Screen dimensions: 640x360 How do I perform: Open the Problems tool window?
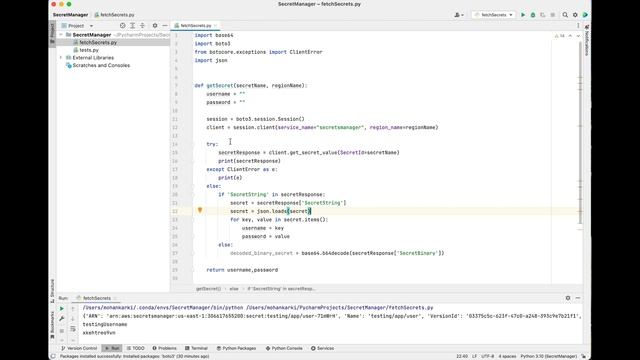coord(164,348)
